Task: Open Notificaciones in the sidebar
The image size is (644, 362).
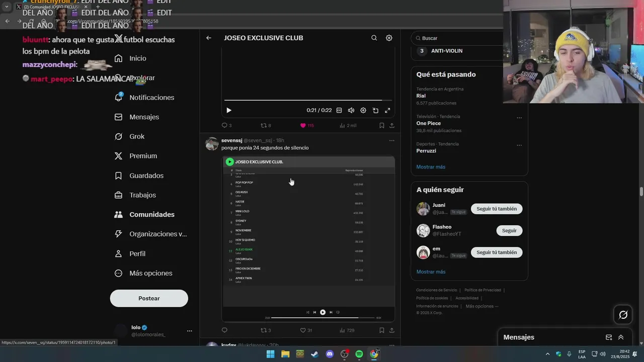Action: pyautogui.click(x=144, y=98)
